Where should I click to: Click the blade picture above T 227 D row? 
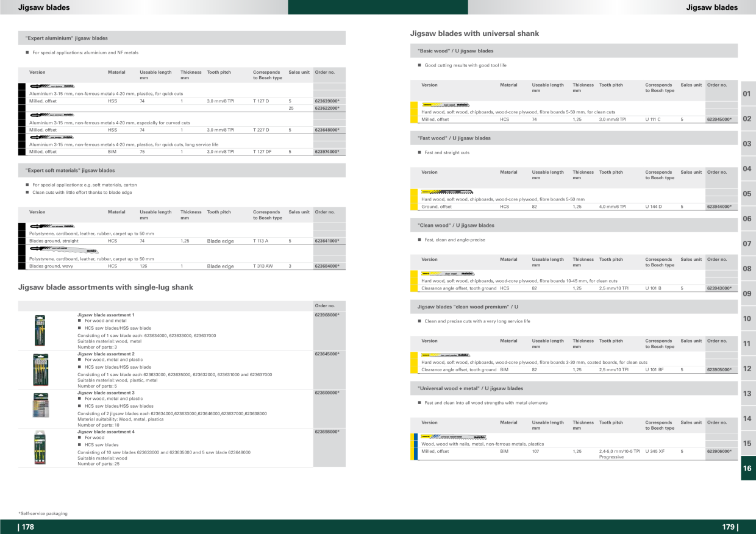click(52, 115)
